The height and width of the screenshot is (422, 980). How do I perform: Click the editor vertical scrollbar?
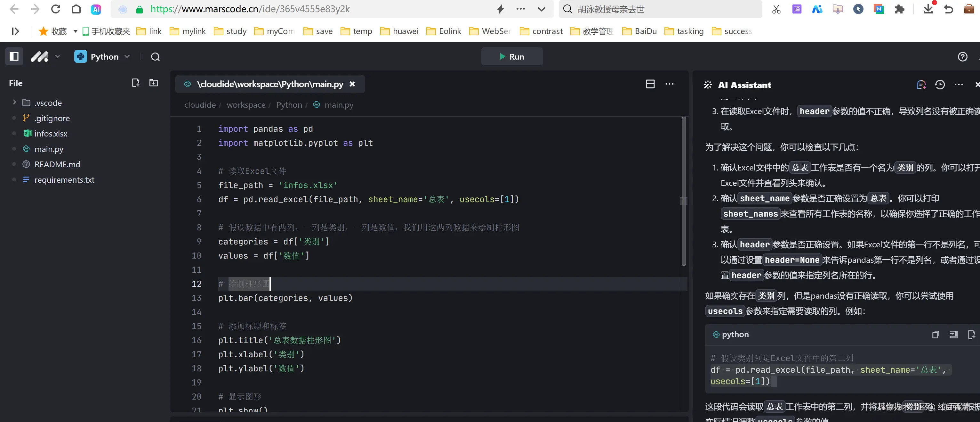(683, 190)
